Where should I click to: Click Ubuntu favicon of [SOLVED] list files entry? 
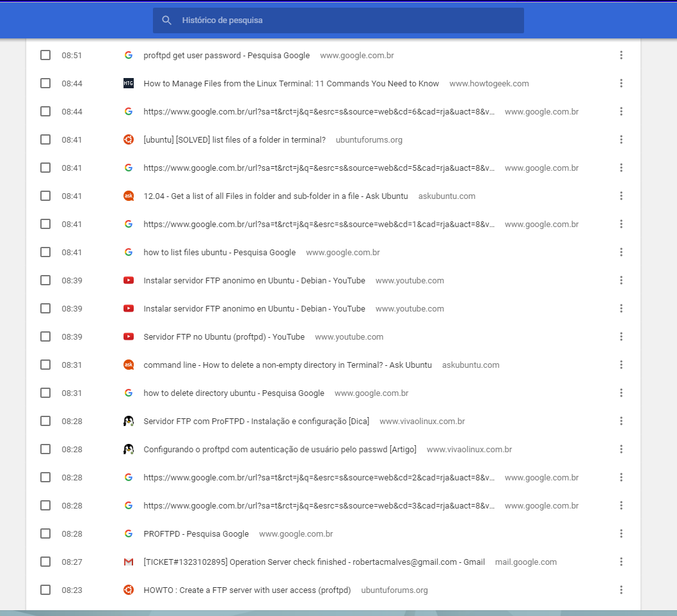point(128,139)
